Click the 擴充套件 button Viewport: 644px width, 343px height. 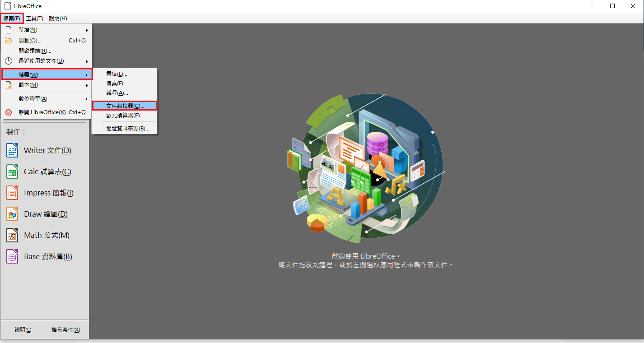(66, 330)
